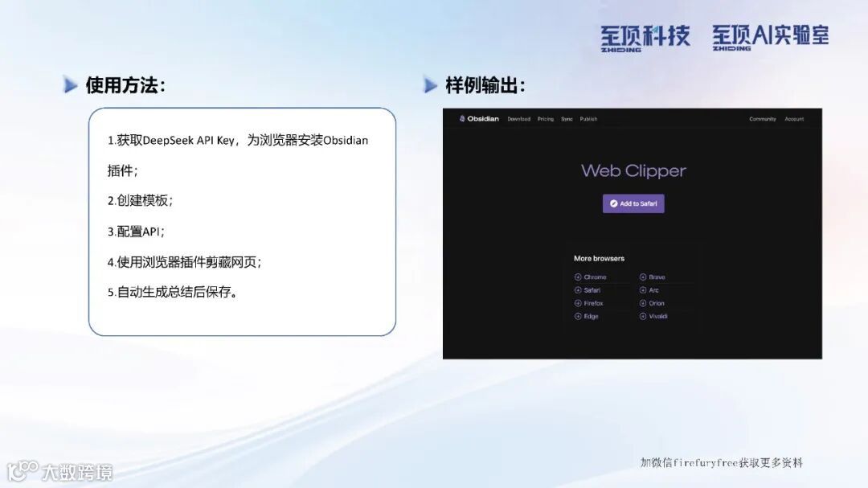Choose Chrome under More browsers
This screenshot has height=488, width=868.
click(x=595, y=277)
